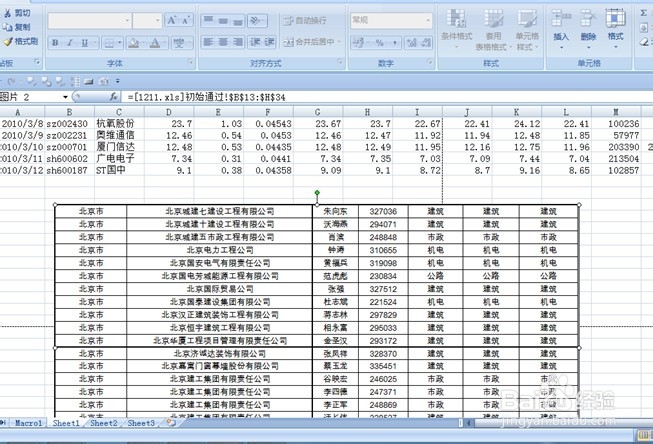Apply percent style
This screenshot has width=653, height=444.
[x=379, y=42]
